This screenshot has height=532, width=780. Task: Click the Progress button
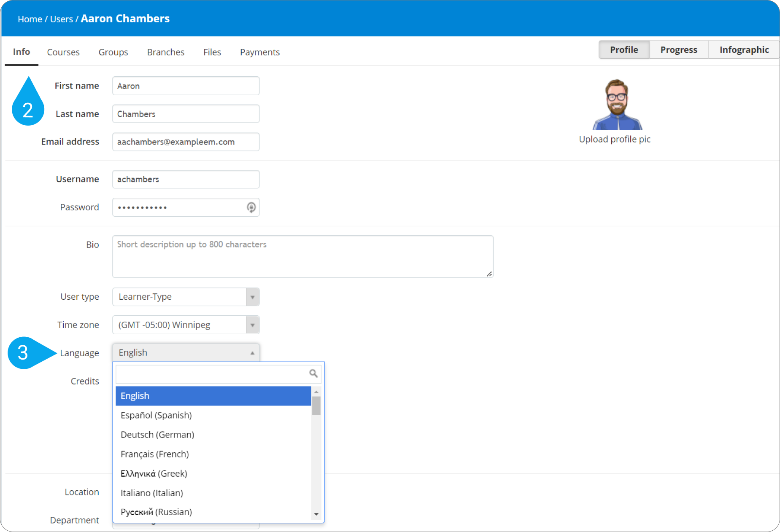pyautogui.click(x=679, y=50)
